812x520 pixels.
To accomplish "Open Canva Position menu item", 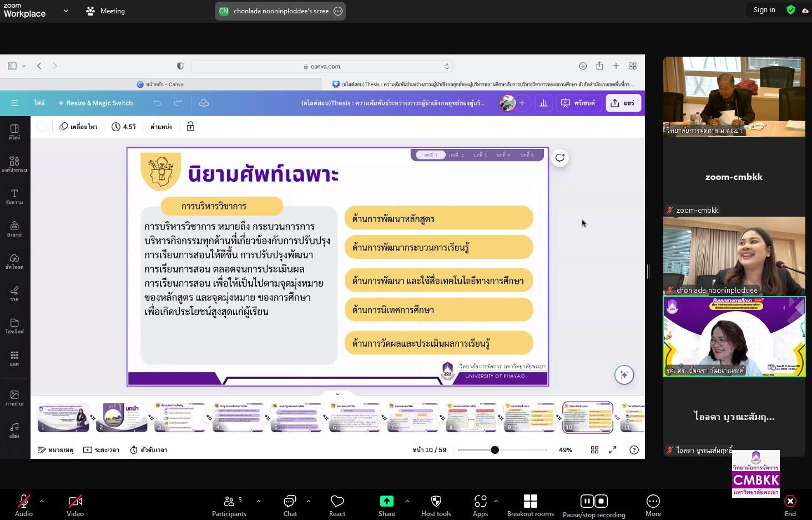I will pos(161,127).
